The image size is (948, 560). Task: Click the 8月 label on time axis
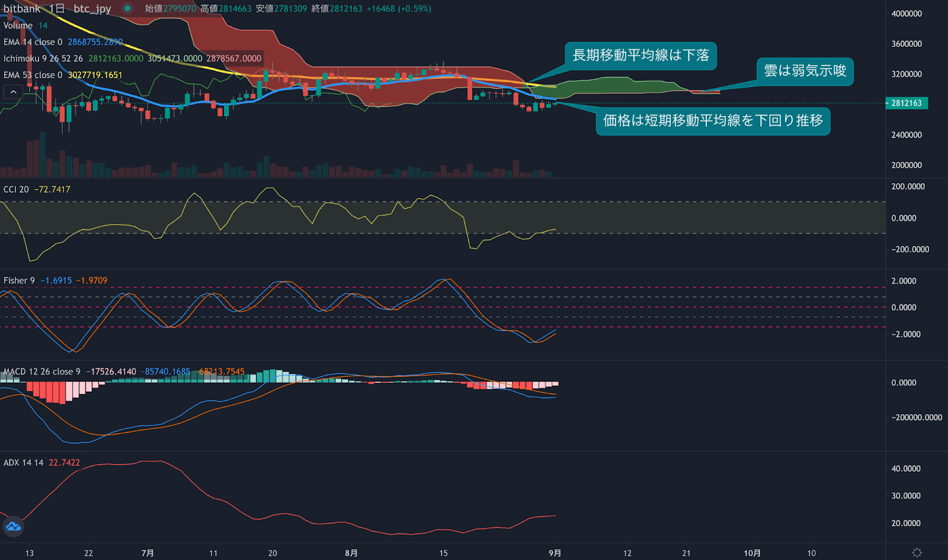pos(351,553)
